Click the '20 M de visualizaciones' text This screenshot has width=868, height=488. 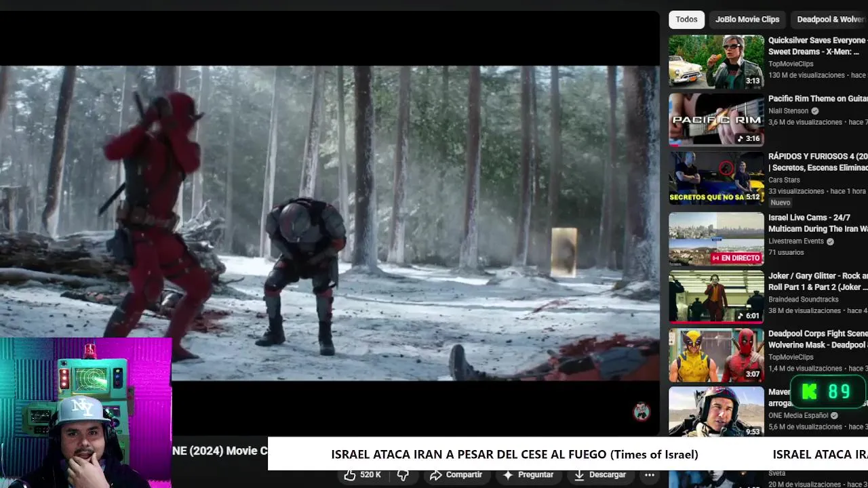(804, 485)
